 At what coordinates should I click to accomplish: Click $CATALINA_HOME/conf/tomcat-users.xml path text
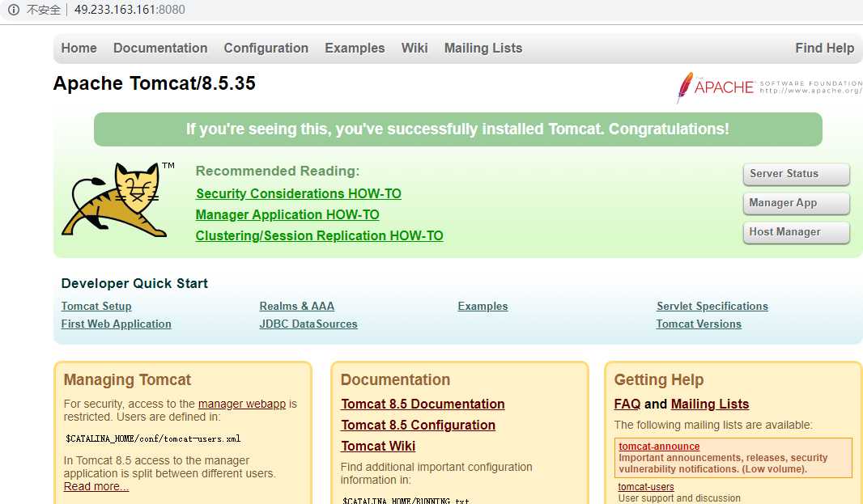coord(153,438)
